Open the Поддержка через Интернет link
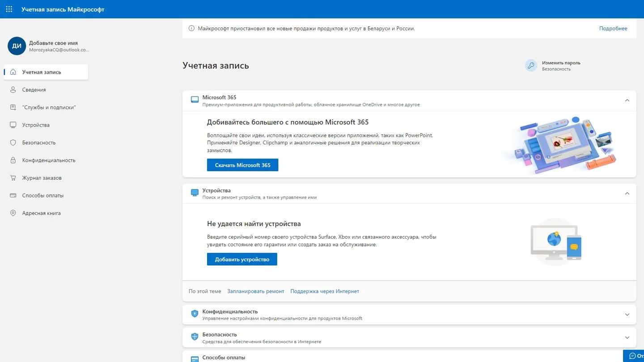 pyautogui.click(x=325, y=291)
